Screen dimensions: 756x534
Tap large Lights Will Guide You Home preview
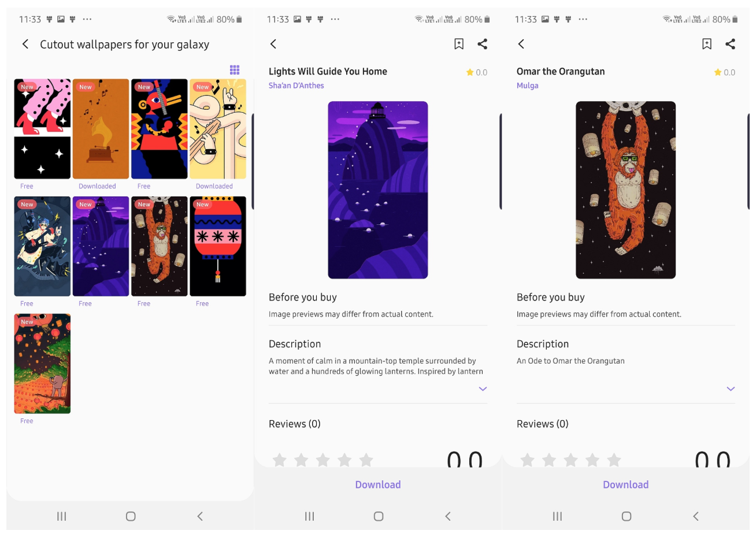click(x=378, y=190)
